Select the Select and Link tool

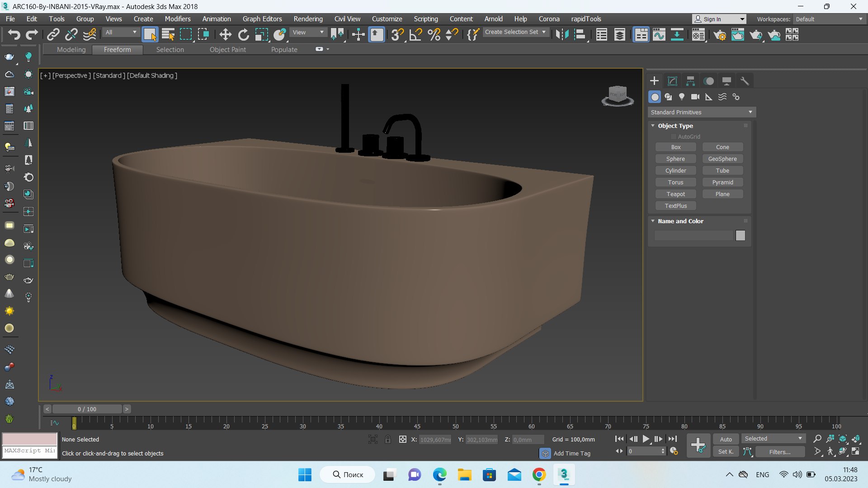pos(53,34)
